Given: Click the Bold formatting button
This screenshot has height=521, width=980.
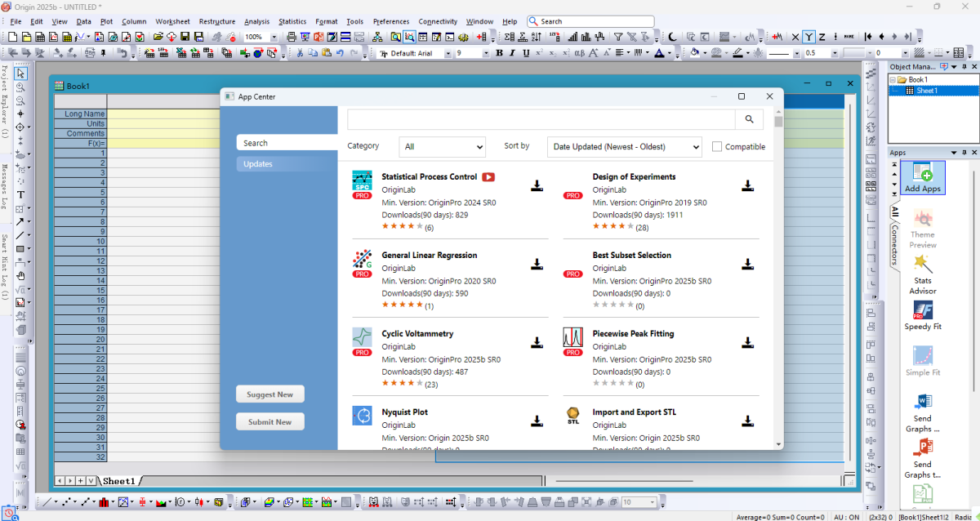Looking at the screenshot, I should click(x=499, y=53).
